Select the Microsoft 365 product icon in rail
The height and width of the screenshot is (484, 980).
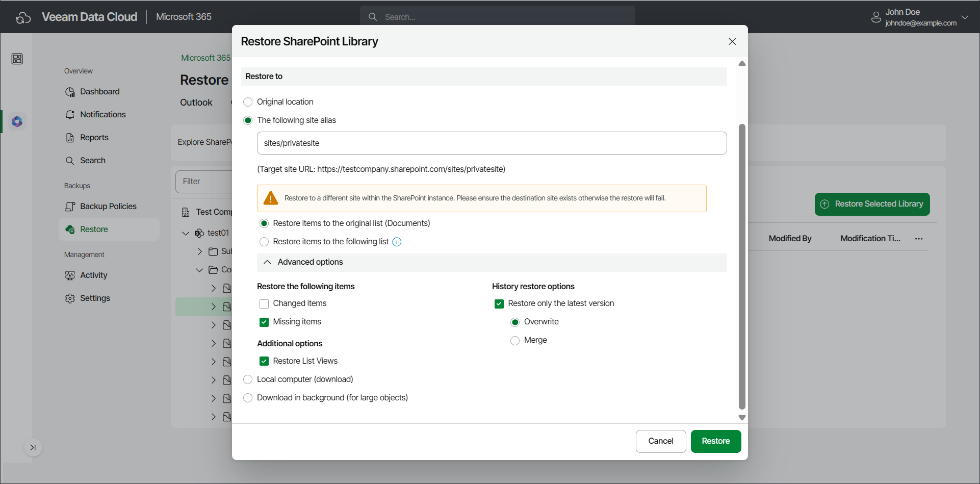point(17,121)
